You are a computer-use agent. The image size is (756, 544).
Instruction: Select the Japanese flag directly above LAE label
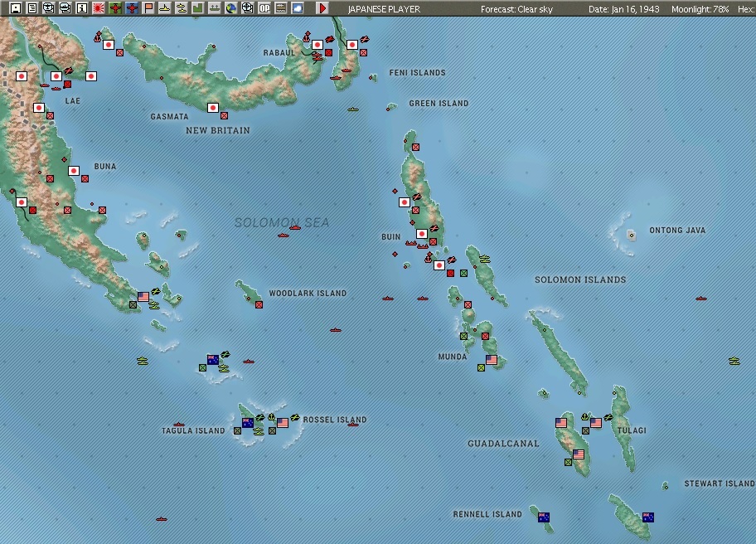(x=56, y=76)
